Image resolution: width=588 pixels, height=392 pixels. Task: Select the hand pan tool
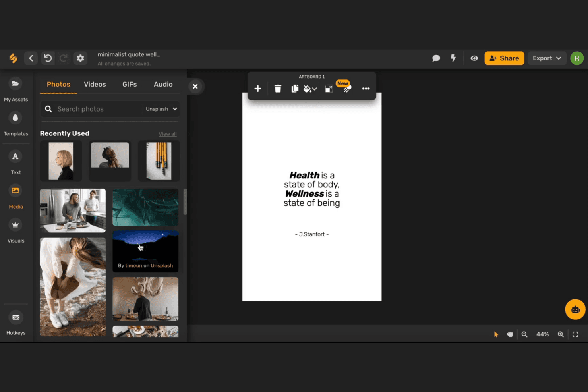pyautogui.click(x=510, y=334)
